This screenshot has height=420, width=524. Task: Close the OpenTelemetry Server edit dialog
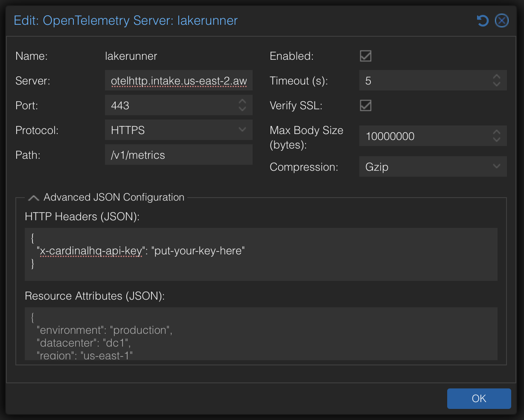click(x=502, y=20)
